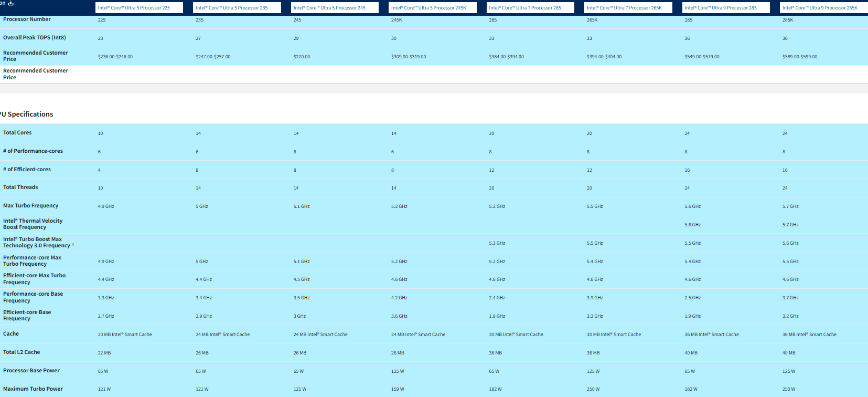
Task: Select Performance-core Max Turbo Frequency label
Action: pos(32,261)
